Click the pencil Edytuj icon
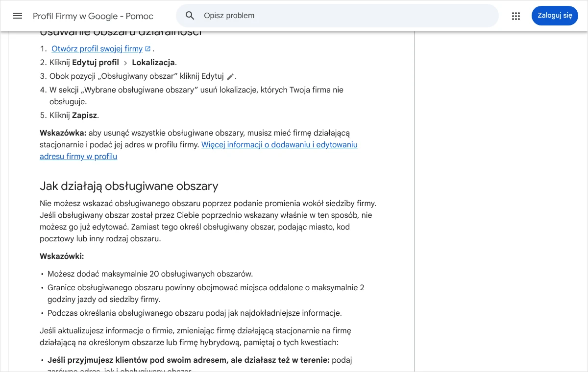 230,77
